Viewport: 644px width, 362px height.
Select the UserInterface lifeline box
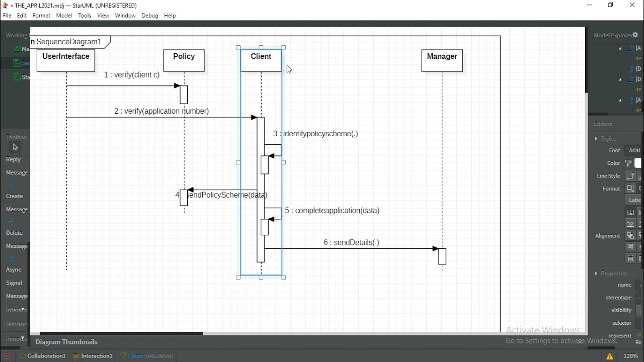[x=66, y=61]
